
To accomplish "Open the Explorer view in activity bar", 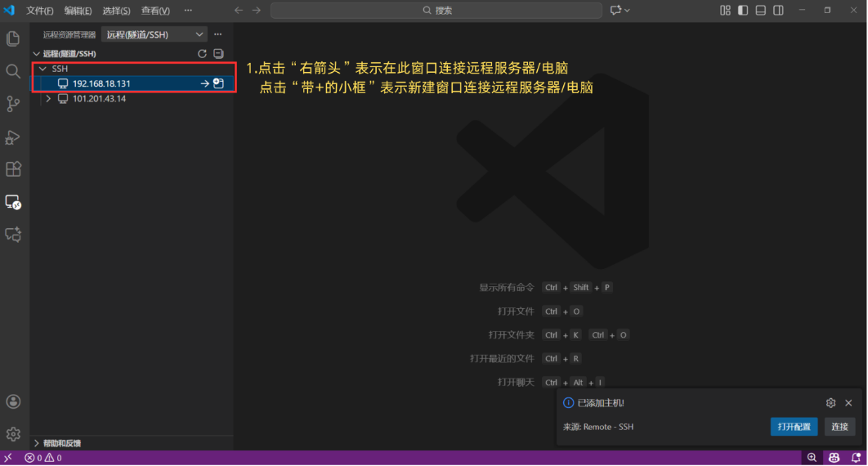I will [x=13, y=38].
